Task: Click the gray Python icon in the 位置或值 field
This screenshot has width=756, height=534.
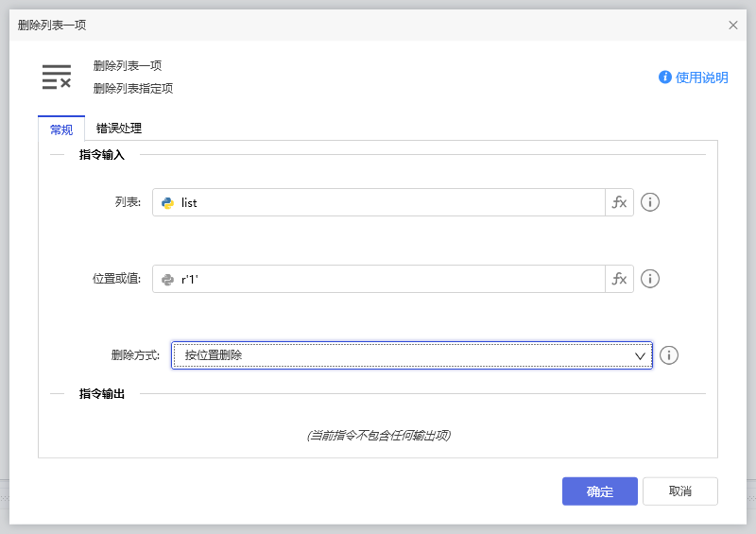Action: coord(167,279)
